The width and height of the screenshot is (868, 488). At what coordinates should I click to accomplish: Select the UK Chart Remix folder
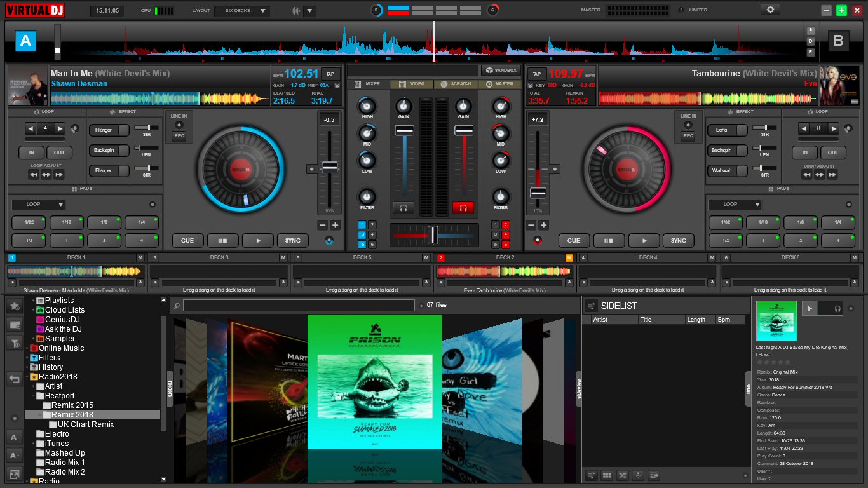pos(86,424)
